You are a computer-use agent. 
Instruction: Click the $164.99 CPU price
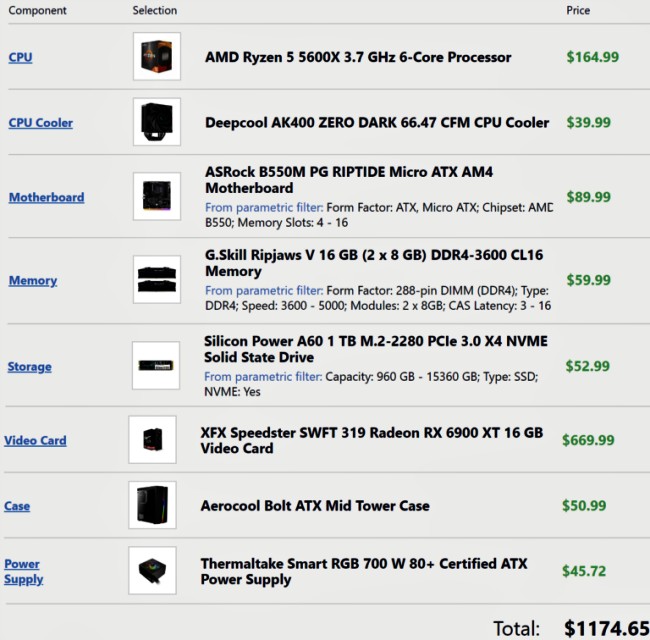coord(593,57)
